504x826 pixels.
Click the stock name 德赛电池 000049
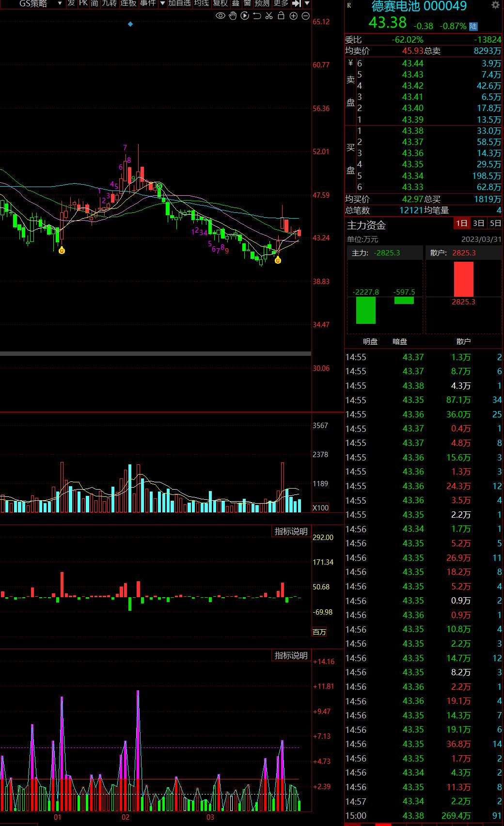coord(419,6)
